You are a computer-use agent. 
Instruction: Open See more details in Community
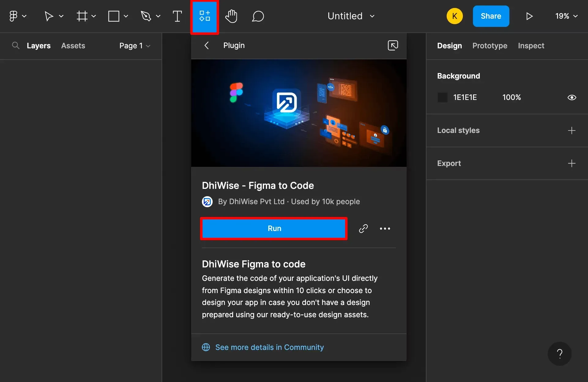(x=269, y=347)
